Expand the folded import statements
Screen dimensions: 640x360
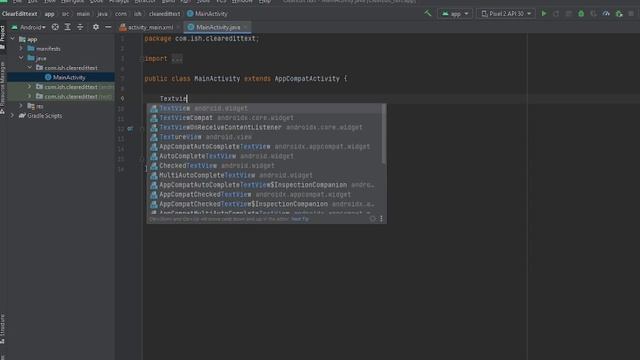pos(177,59)
